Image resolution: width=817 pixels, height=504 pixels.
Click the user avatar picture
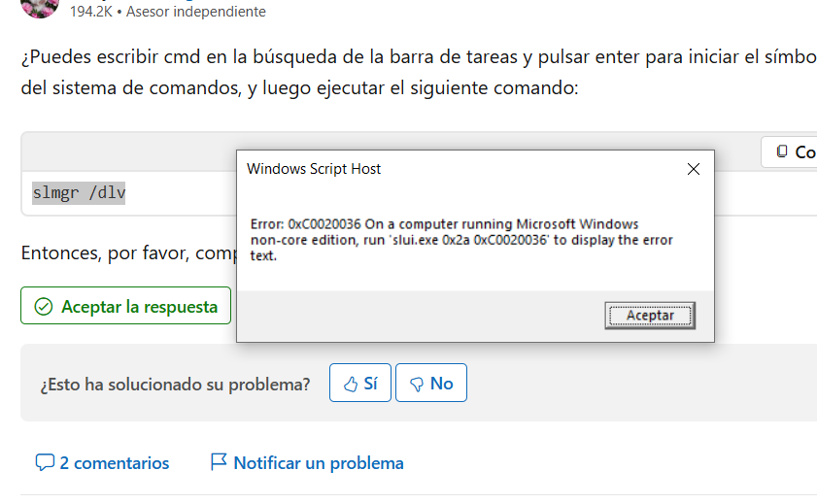click(x=40, y=8)
